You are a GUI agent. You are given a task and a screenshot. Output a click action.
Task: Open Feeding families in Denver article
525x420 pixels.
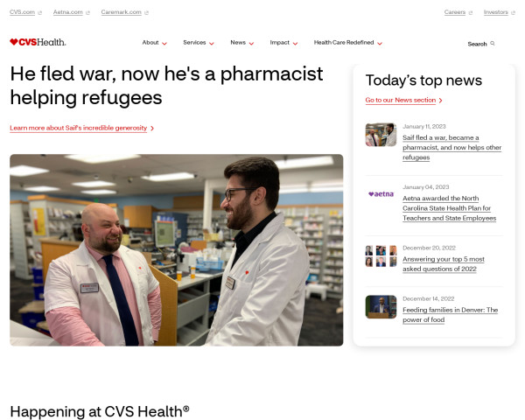coord(450,315)
